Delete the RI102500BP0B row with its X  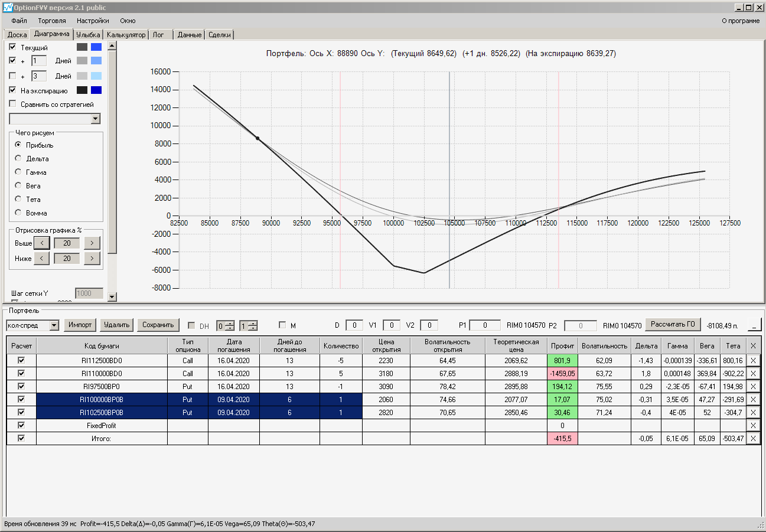pyautogui.click(x=753, y=412)
